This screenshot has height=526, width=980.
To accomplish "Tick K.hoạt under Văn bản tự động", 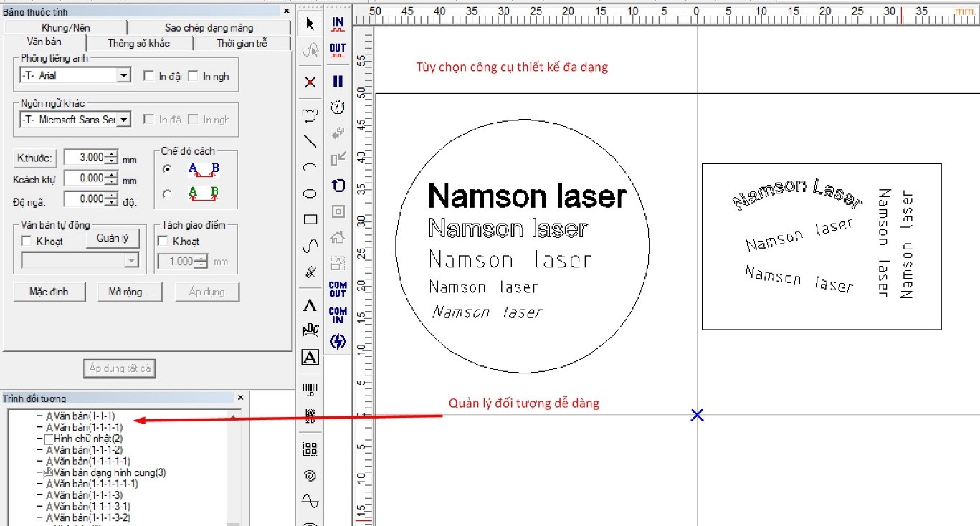I will pos(27,242).
